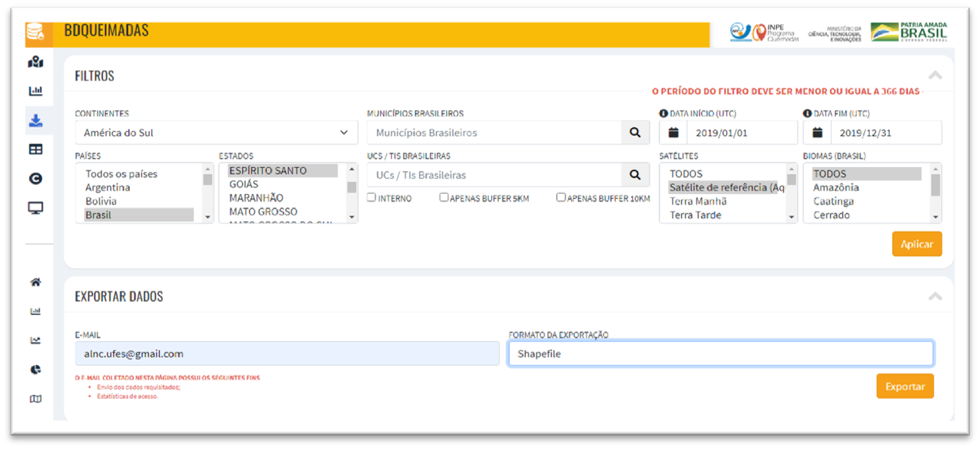The width and height of the screenshot is (980, 449).
Task: Go to home via house icon
Action: (x=36, y=282)
